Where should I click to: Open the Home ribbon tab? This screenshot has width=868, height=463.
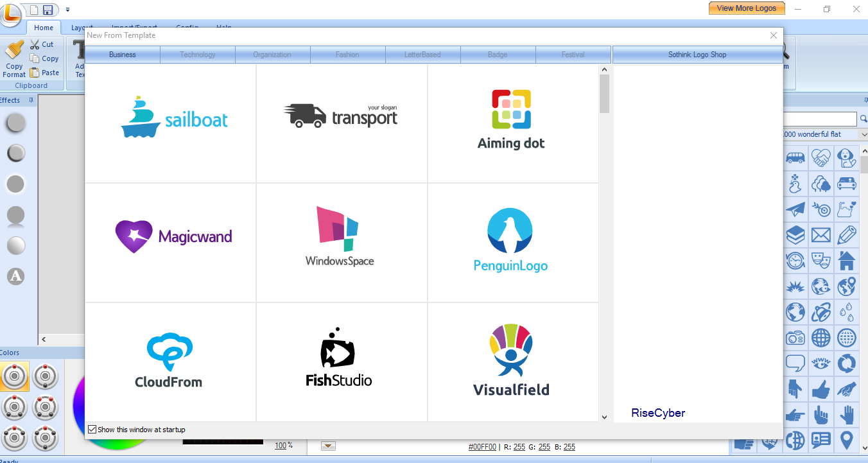(x=44, y=28)
